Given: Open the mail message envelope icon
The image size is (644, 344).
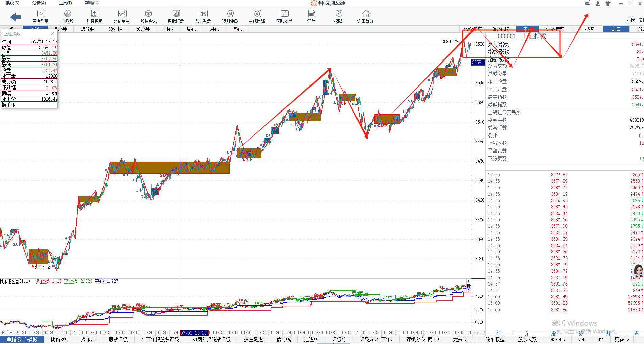Looking at the screenshot, I should pos(588,3).
